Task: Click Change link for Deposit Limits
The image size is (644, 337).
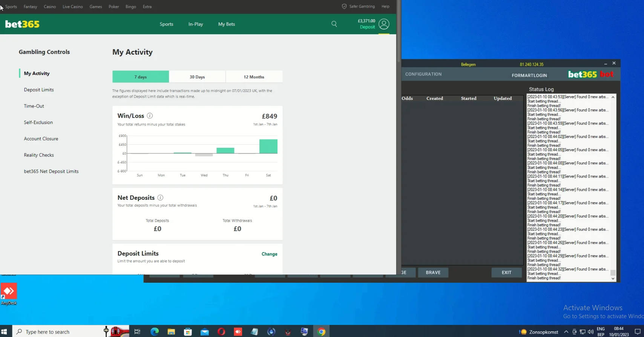Action: (269, 254)
